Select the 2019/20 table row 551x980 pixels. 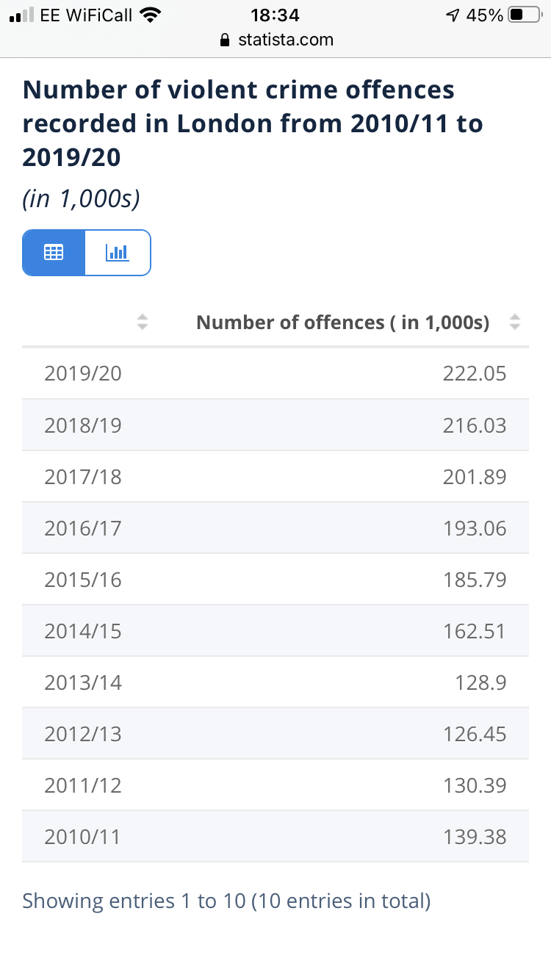point(275,373)
